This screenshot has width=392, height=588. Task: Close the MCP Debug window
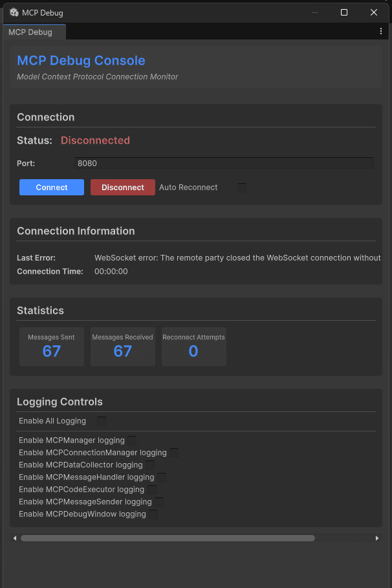pyautogui.click(x=374, y=12)
